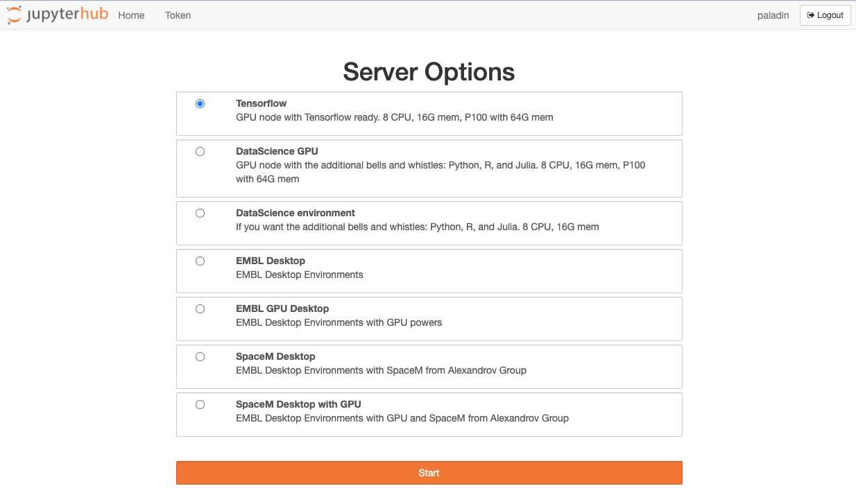The height and width of the screenshot is (504, 856).
Task: Open the Home menu item
Action: 131,15
